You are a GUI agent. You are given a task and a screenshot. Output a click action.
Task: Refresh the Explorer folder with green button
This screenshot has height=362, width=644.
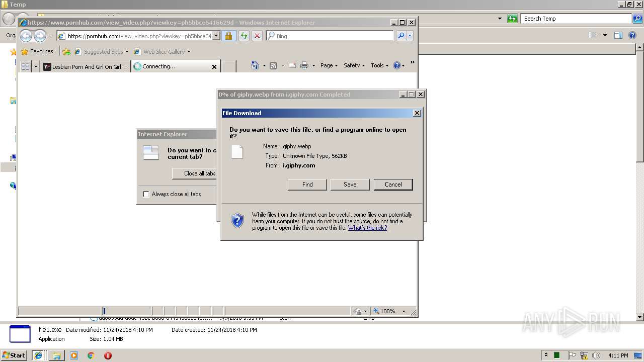tap(512, 19)
